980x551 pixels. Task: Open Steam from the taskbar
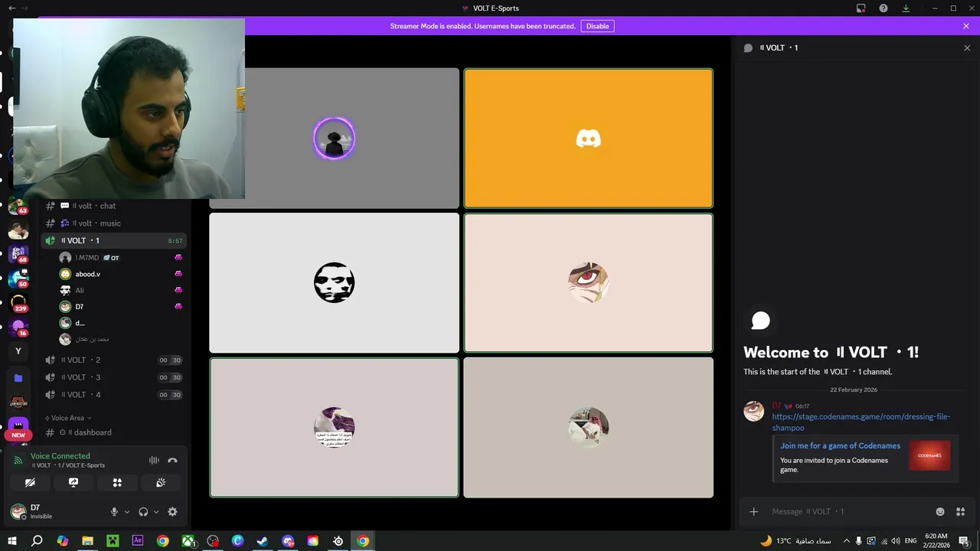point(263,541)
